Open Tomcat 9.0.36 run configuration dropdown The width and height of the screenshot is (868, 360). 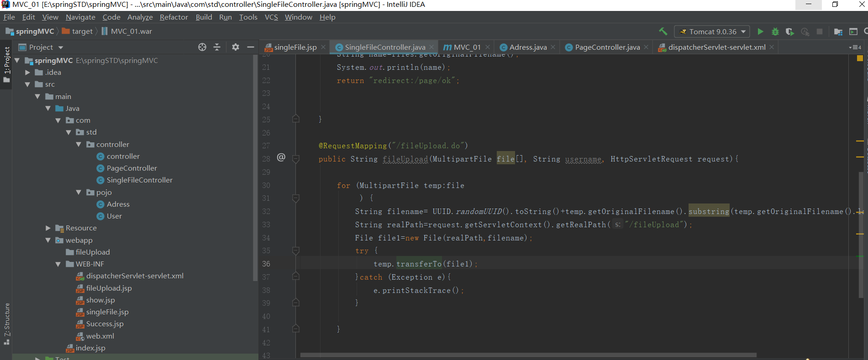click(712, 31)
